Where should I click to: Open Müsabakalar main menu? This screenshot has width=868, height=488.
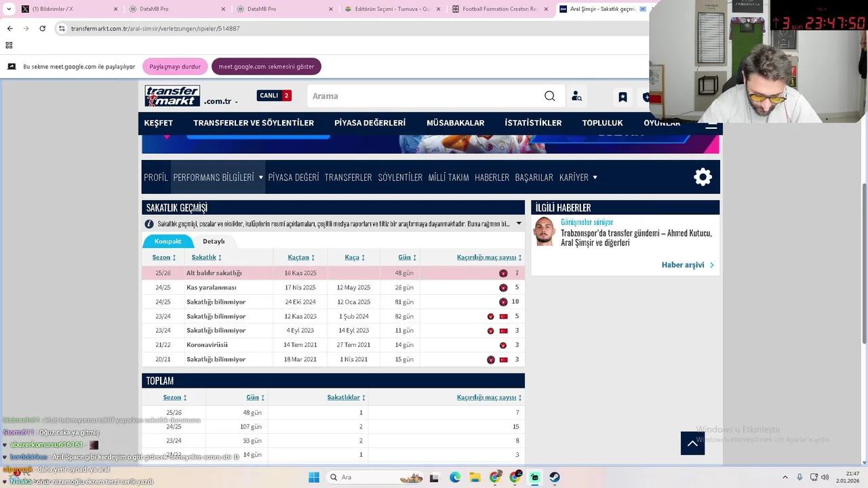pyautogui.click(x=455, y=123)
